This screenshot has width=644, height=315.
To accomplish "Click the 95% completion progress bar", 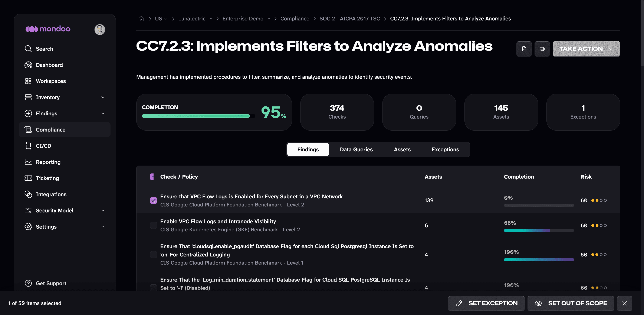I will [x=198, y=116].
